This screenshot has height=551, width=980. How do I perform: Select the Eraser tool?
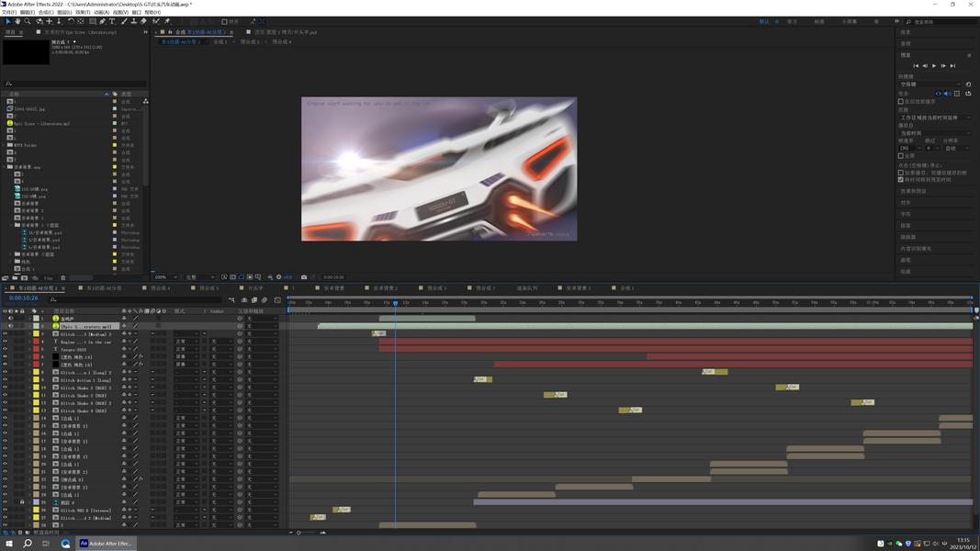coord(144,21)
